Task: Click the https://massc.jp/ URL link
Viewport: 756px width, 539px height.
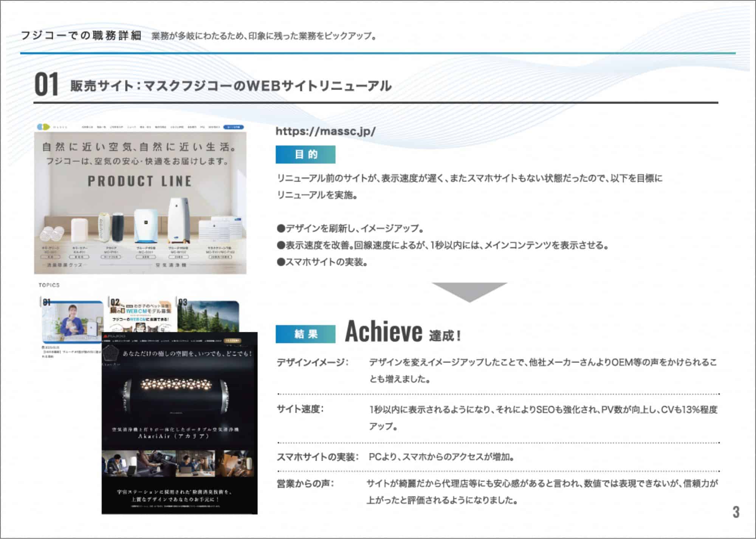Action: coord(325,131)
